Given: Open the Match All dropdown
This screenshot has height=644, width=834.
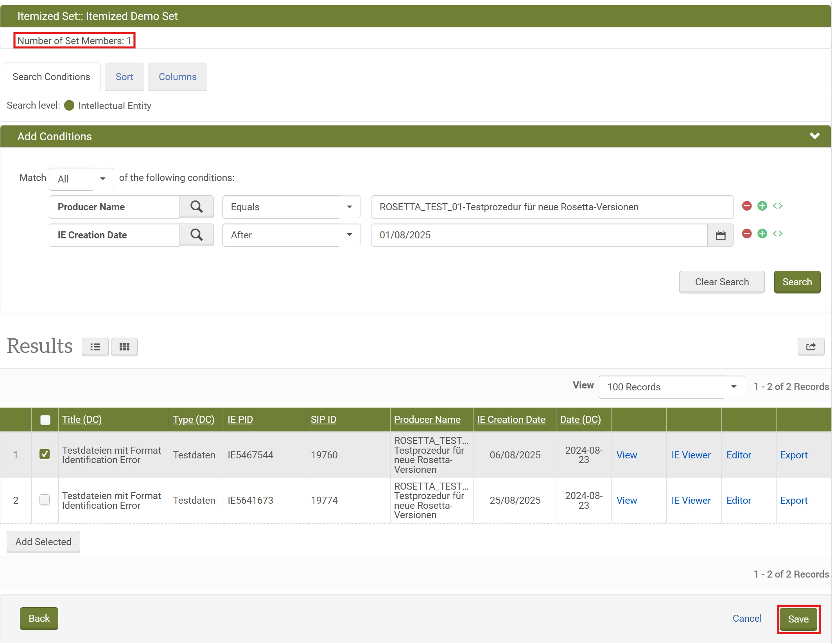Looking at the screenshot, I should click(x=81, y=179).
